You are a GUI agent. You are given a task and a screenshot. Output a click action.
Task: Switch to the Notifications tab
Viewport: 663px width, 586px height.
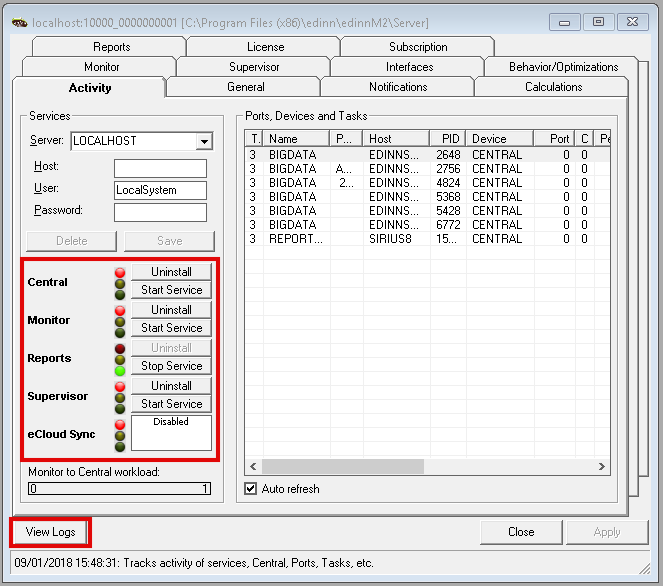click(x=397, y=87)
